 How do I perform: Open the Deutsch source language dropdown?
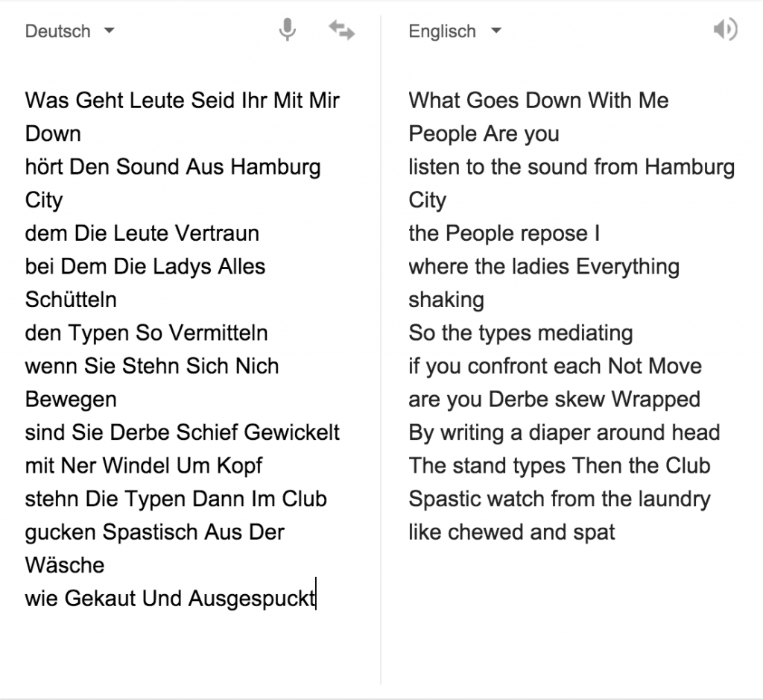pyautogui.click(x=69, y=31)
